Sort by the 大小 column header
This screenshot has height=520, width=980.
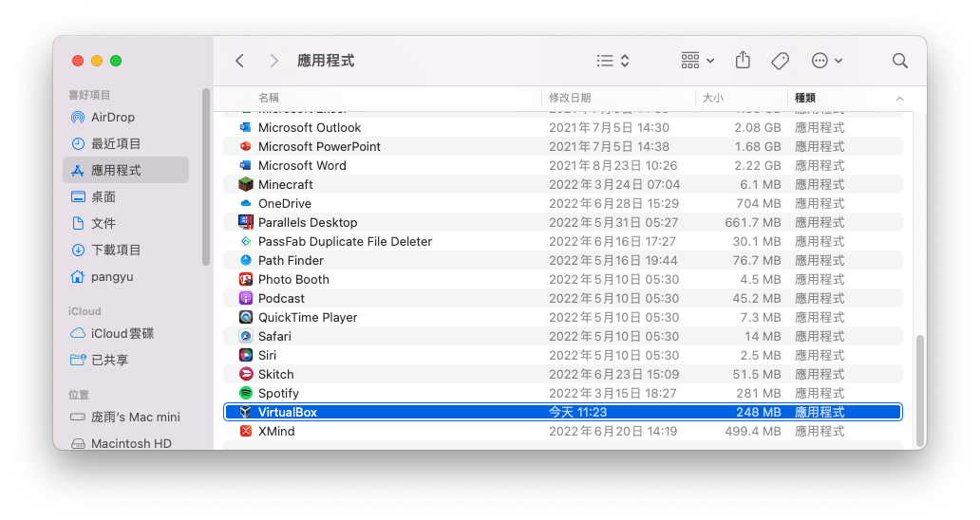pos(713,98)
